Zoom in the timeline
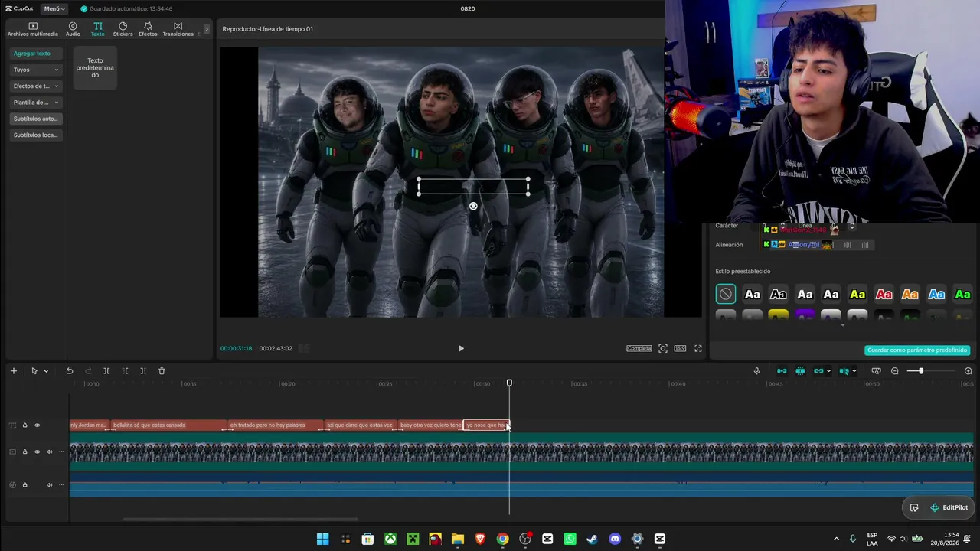This screenshot has width=980, height=551. coord(969,371)
